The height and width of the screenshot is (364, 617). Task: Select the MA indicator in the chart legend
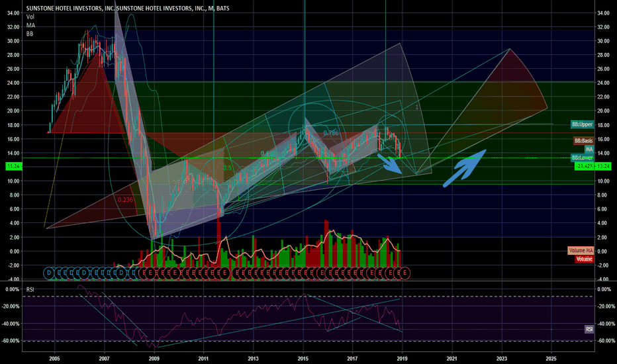coord(30,25)
